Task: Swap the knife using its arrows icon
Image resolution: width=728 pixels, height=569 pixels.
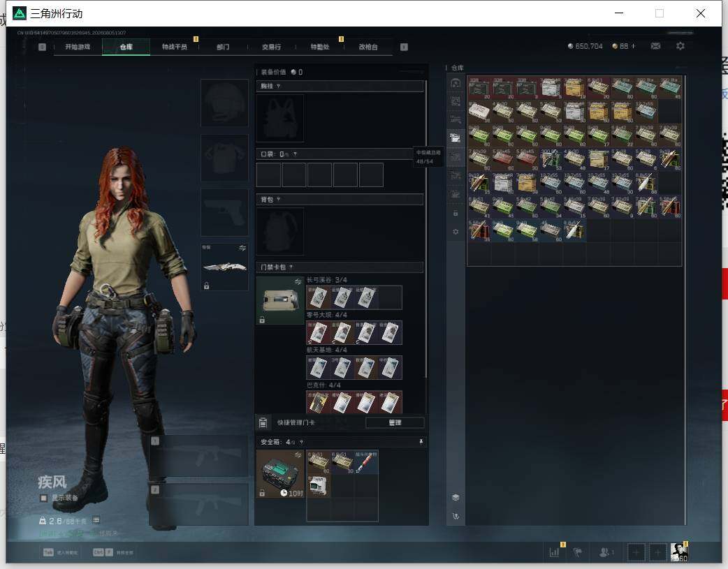Action: [242, 249]
